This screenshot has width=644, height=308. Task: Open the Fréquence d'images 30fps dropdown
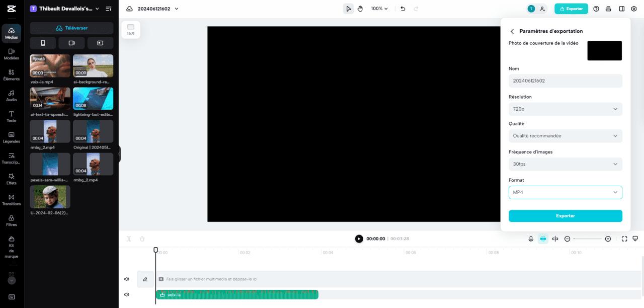click(x=566, y=164)
